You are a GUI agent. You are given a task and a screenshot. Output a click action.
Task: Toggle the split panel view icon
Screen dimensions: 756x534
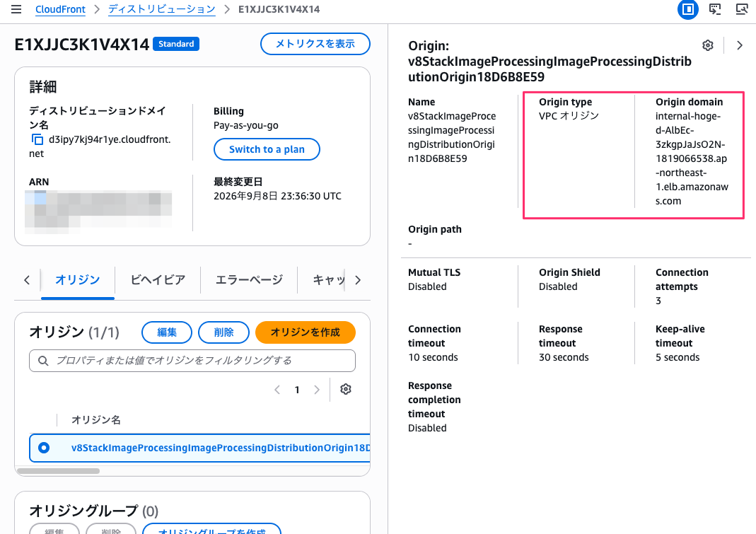(x=688, y=9)
